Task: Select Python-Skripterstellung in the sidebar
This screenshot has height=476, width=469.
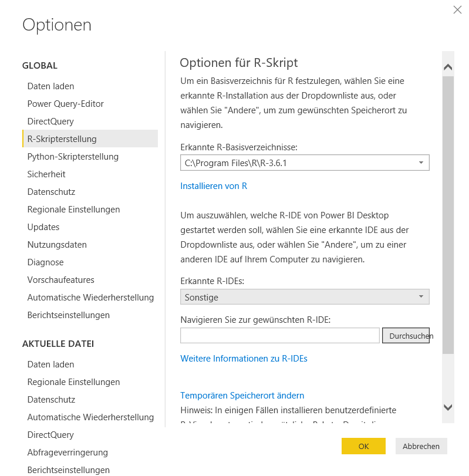Action: coord(73,157)
